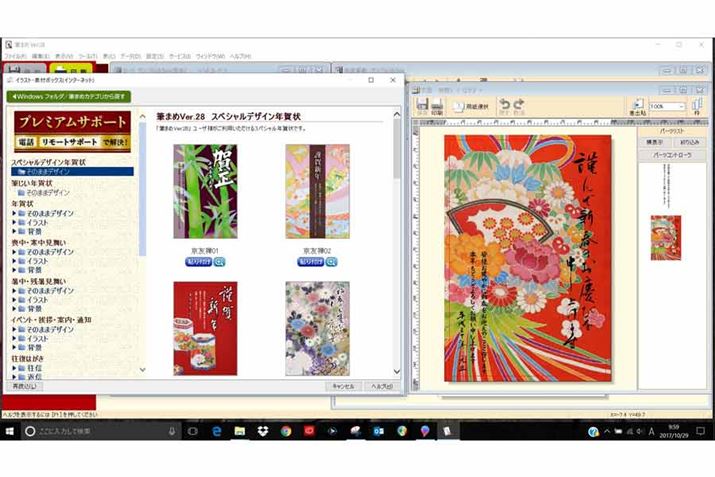The width and height of the screenshot is (715, 477).
Task: Click 絞り込み button in the parts panel
Action: click(689, 142)
